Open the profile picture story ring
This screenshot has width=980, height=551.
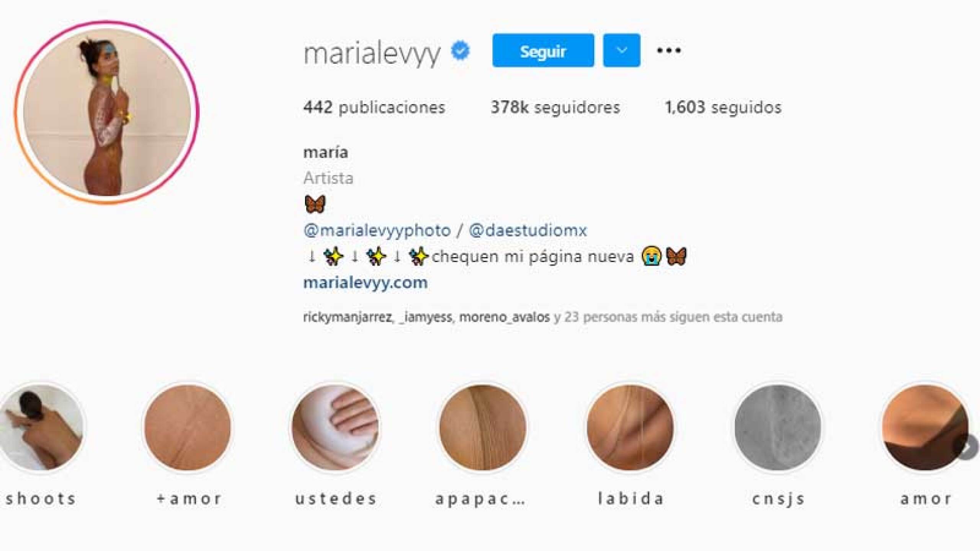pyautogui.click(x=107, y=112)
